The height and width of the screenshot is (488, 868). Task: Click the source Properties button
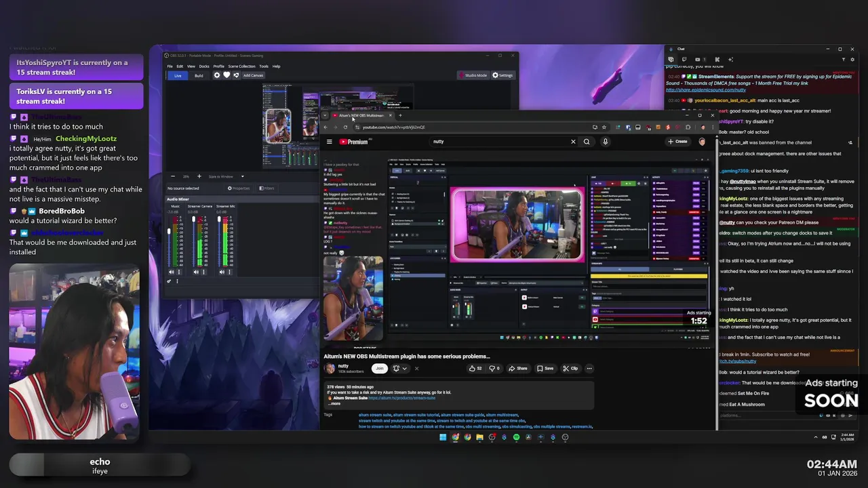pyautogui.click(x=239, y=188)
